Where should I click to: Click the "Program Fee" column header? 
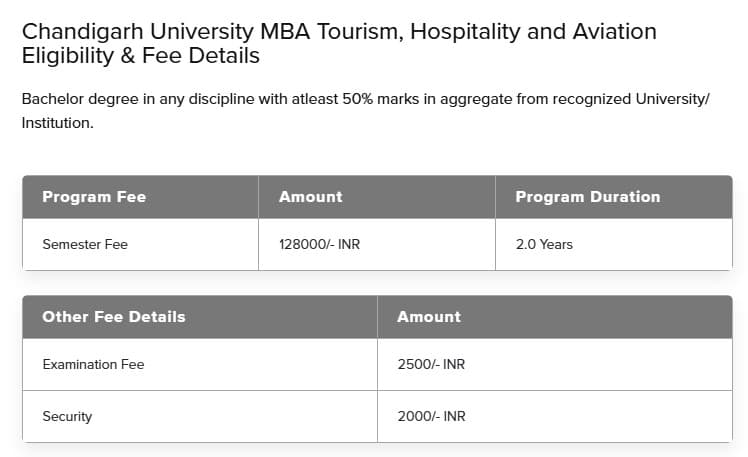(94, 197)
